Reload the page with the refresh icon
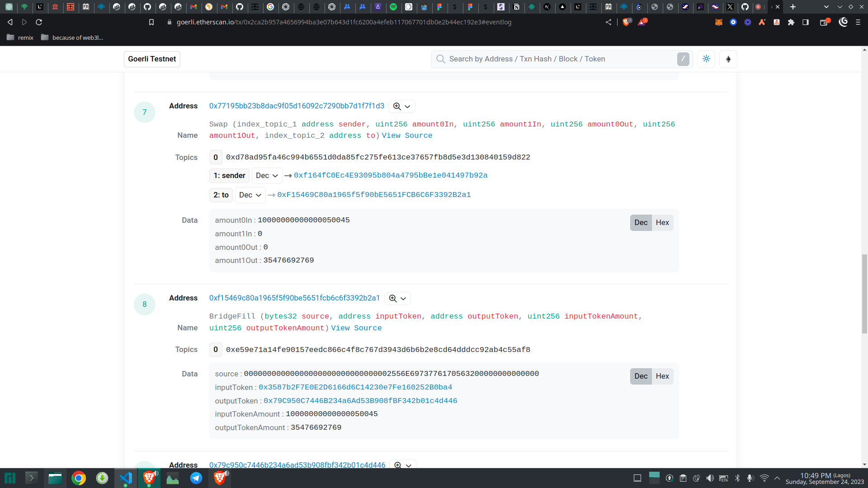 point(39,22)
